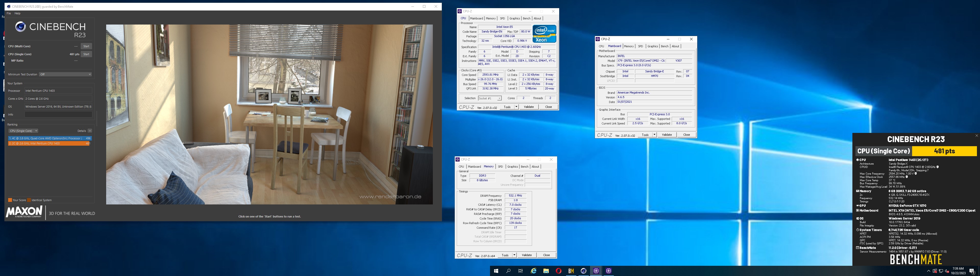Switch to Cinebench via its taskbar icon

[x=584, y=271]
